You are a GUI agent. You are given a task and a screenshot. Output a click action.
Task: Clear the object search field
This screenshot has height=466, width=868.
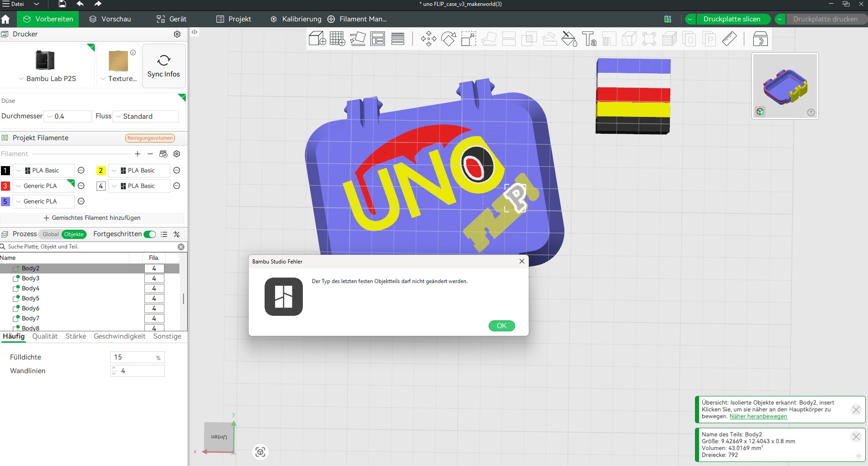[181, 247]
